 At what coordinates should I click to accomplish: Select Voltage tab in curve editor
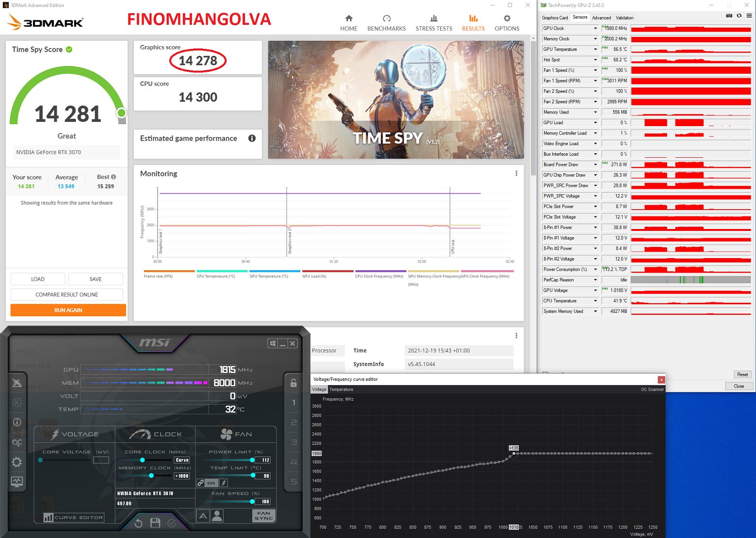point(319,390)
